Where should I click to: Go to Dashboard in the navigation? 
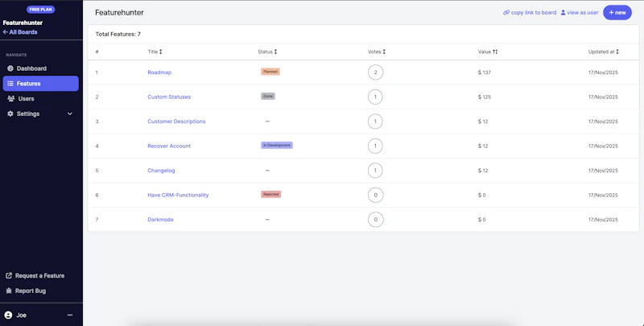(x=41, y=68)
